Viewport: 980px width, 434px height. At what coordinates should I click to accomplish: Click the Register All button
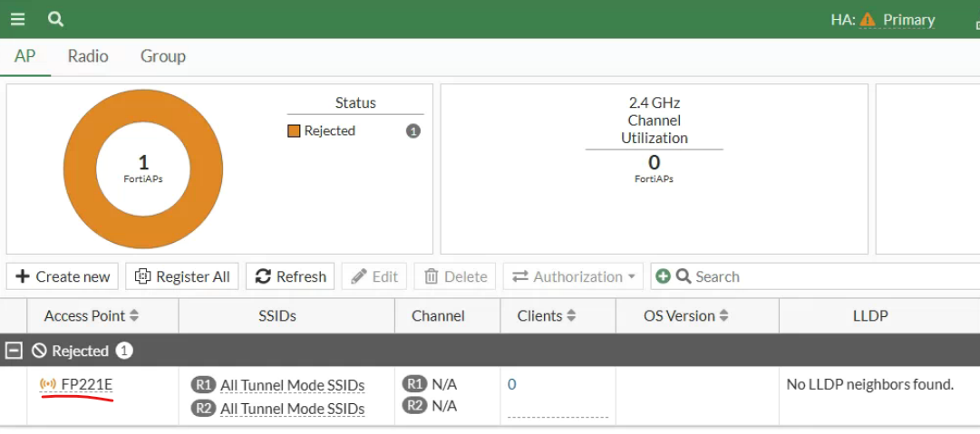pyautogui.click(x=182, y=276)
